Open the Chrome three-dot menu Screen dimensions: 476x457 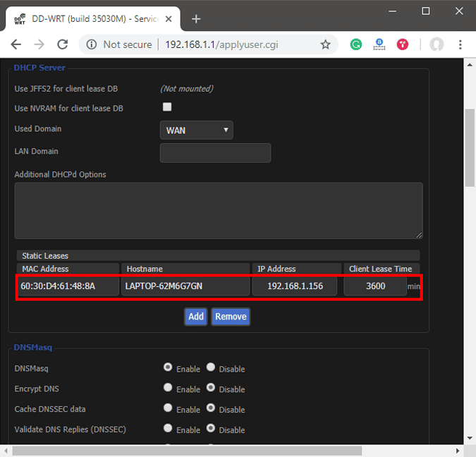[x=460, y=44]
